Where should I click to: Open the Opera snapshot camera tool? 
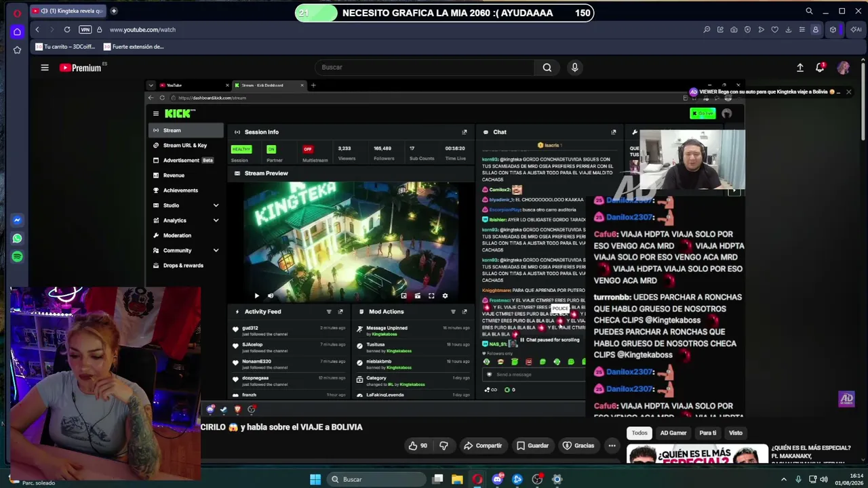coord(734,30)
